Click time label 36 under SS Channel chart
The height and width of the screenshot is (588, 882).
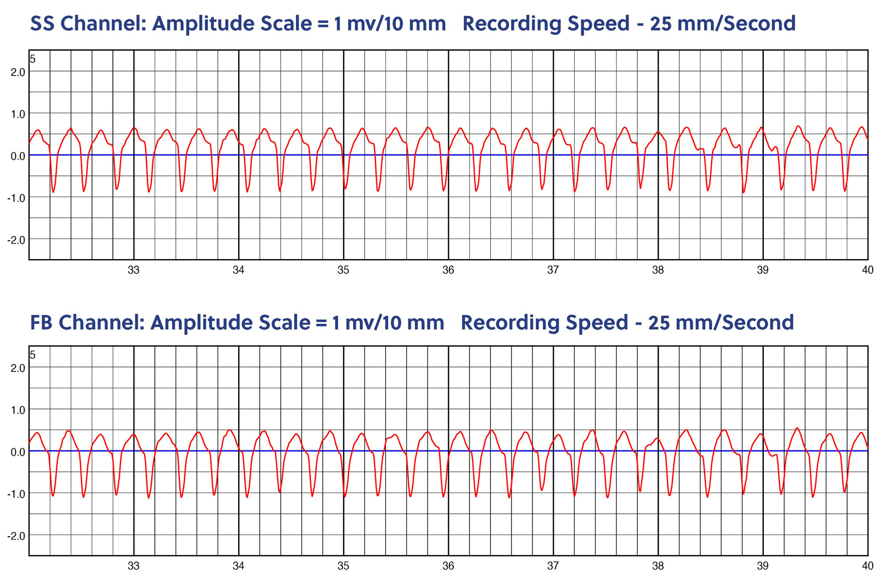(x=448, y=270)
